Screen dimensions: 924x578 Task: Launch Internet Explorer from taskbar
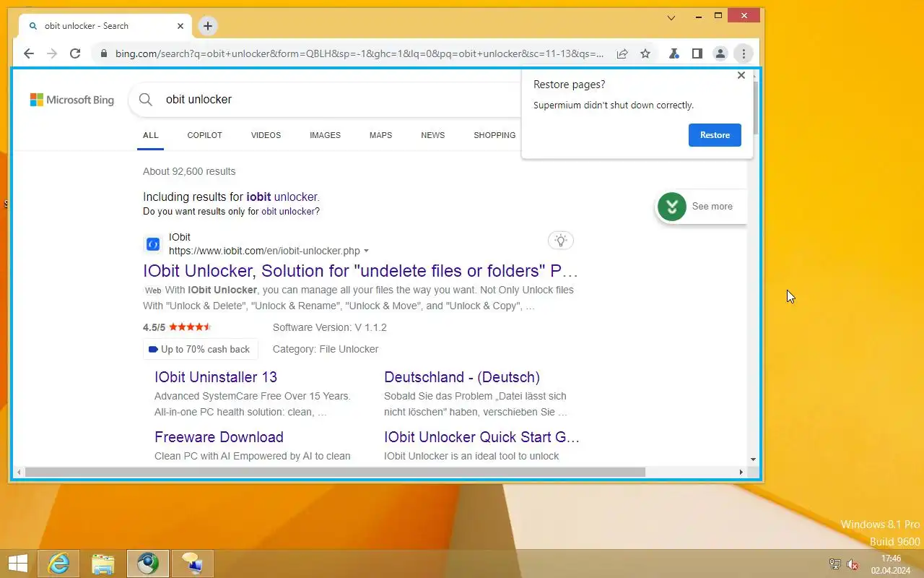point(58,564)
